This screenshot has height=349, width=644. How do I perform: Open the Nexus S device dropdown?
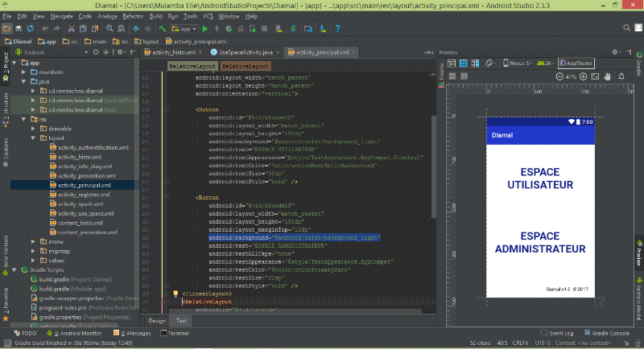click(520, 63)
